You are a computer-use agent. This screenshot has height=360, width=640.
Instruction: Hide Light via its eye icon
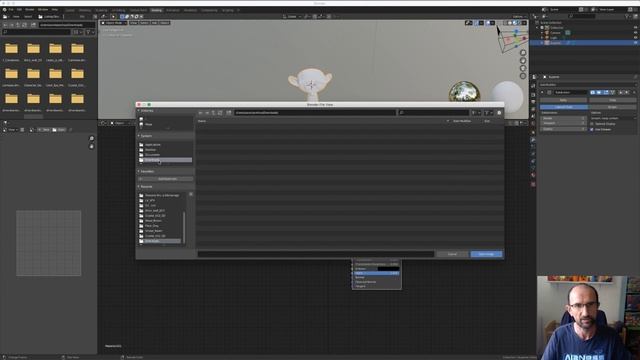pyautogui.click(x=635, y=38)
